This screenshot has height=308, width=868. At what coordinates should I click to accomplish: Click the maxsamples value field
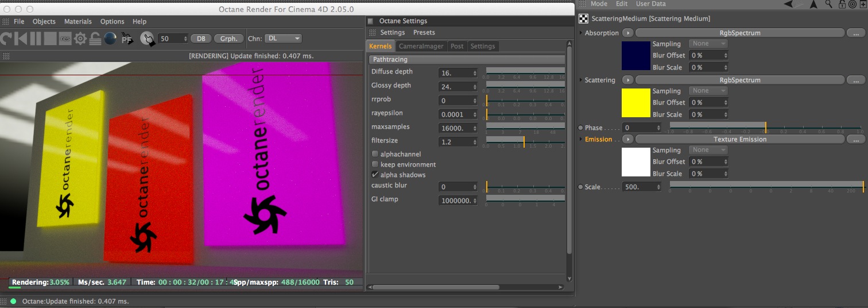pos(458,128)
